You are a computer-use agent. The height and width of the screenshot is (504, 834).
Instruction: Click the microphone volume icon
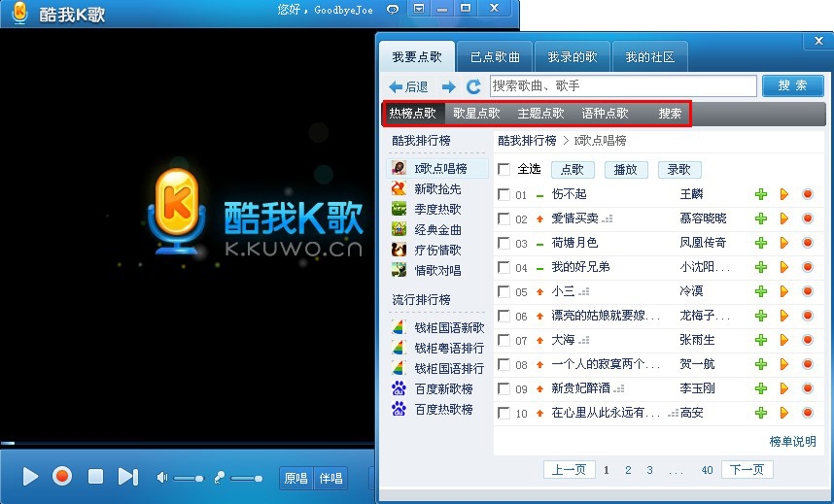219,478
